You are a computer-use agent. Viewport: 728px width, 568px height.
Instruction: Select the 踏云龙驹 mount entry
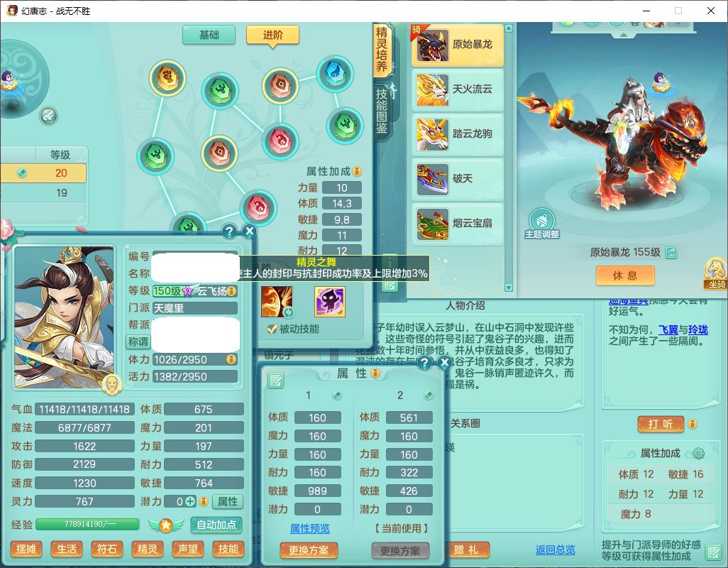coord(458,133)
